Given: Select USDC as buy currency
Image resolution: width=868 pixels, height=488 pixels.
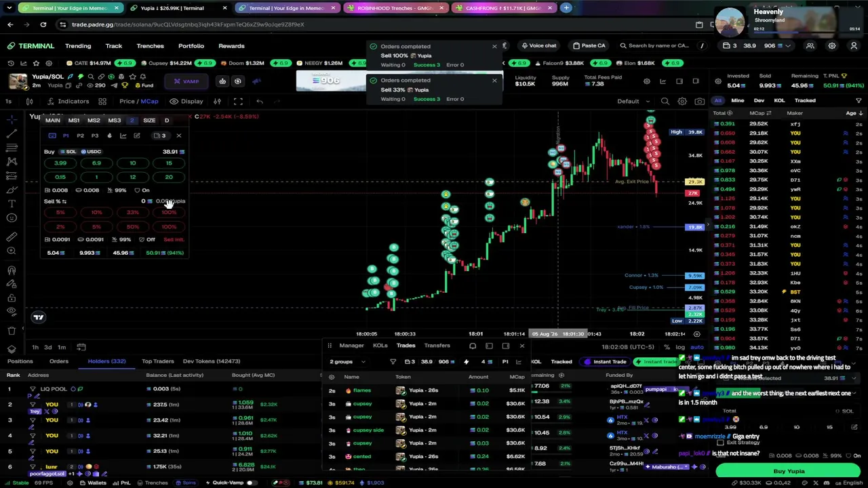Looking at the screenshot, I should 90,152.
